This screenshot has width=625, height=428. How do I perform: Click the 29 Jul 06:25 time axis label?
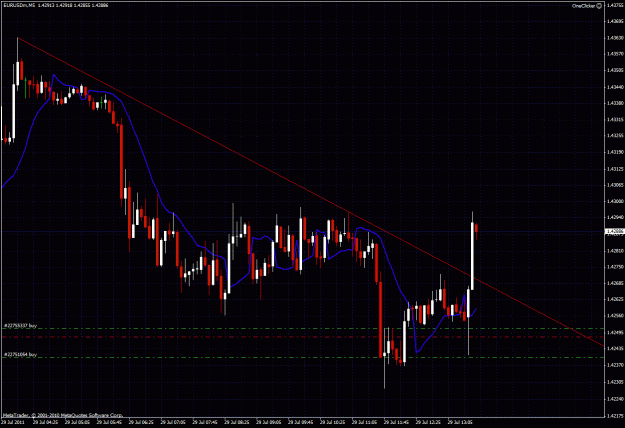tap(141, 421)
